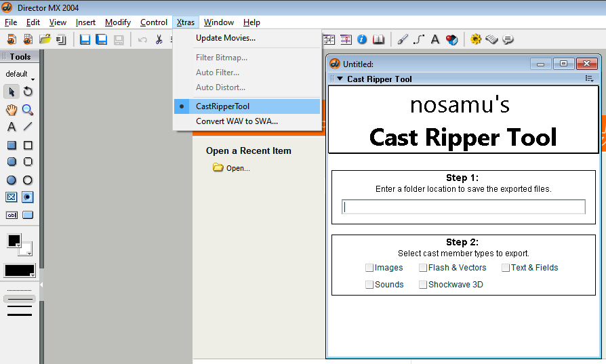The height and width of the screenshot is (364, 606).
Task: Open the Edit menu
Action: tap(33, 22)
